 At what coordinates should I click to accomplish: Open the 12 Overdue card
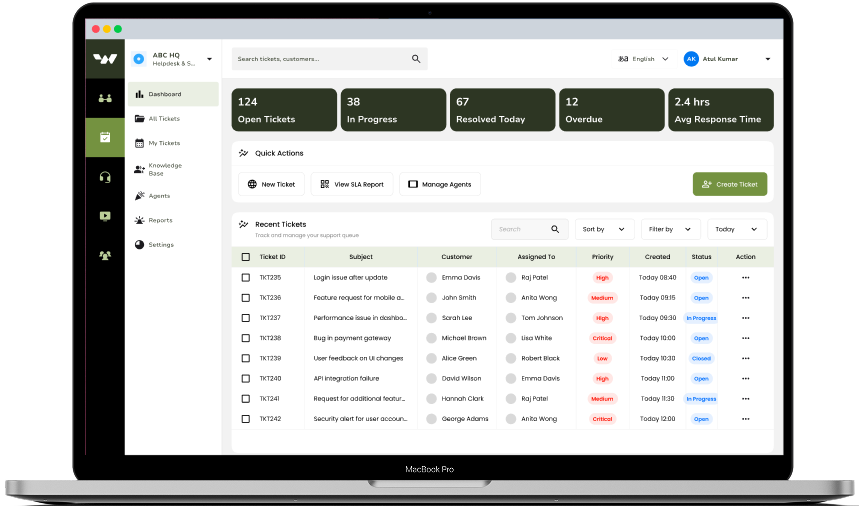(x=611, y=110)
